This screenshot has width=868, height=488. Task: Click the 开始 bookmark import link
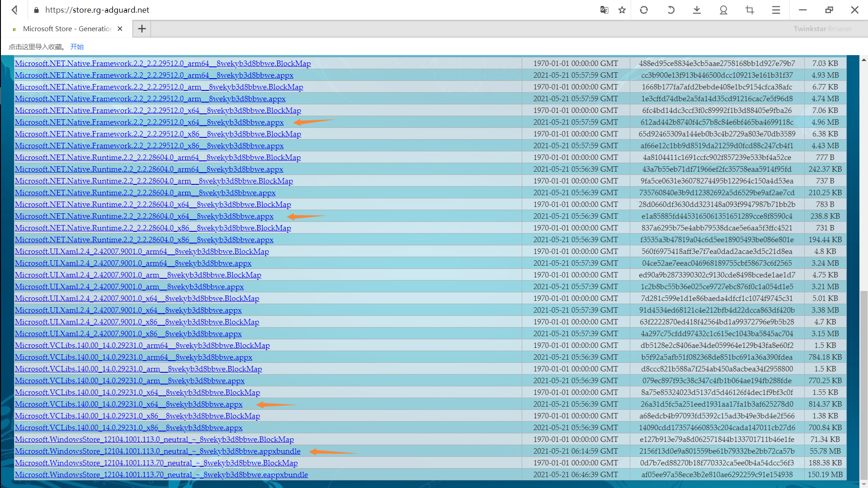[x=77, y=47]
